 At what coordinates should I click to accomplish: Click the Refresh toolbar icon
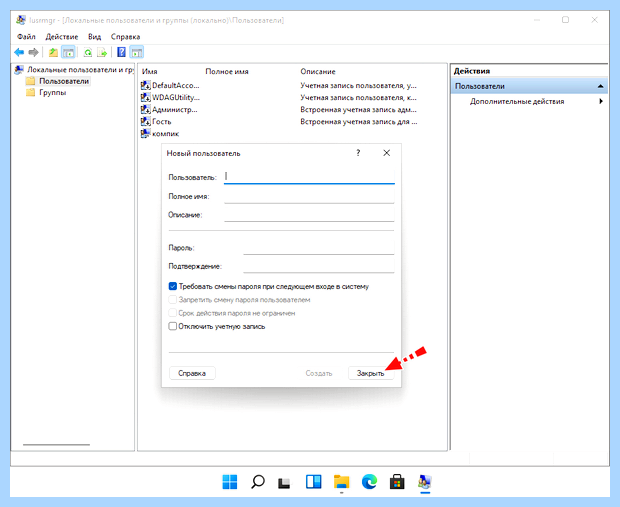(88, 52)
